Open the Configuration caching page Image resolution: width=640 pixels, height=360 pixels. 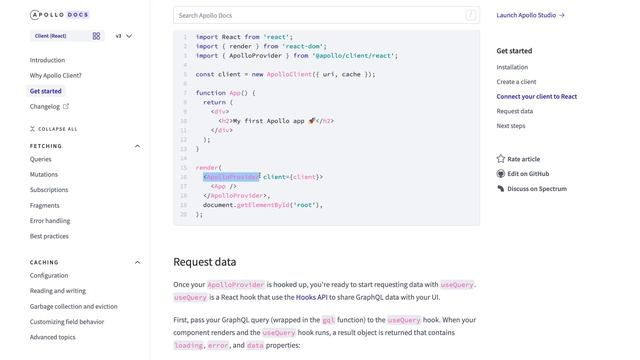49,276
